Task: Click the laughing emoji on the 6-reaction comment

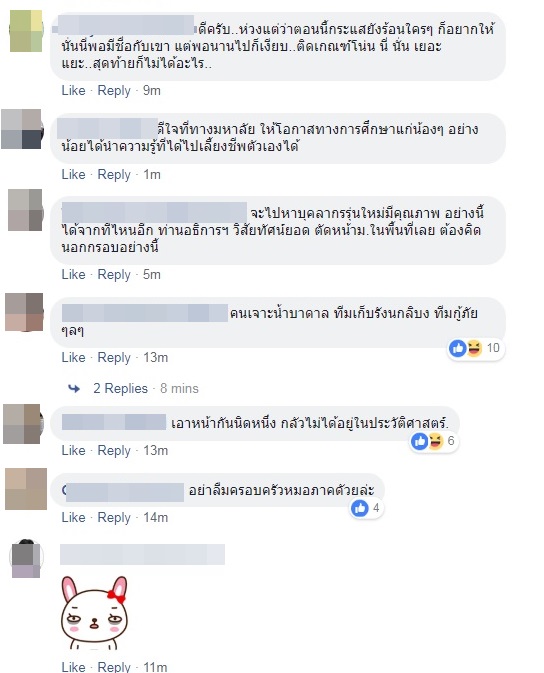Action: pyautogui.click(x=435, y=441)
